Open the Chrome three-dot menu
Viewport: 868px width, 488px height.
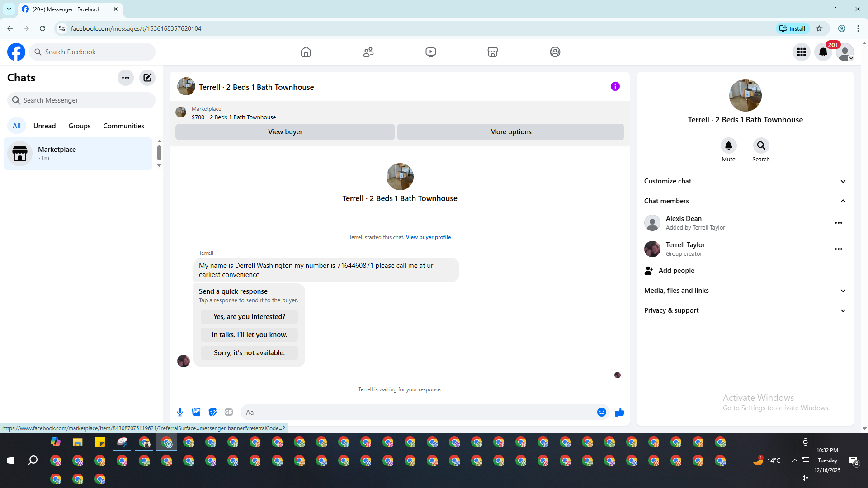click(858, 28)
